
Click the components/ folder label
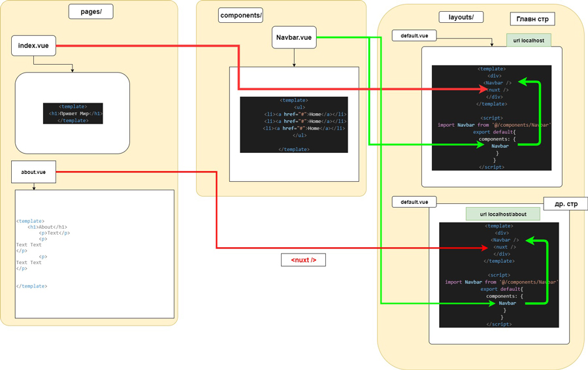click(x=240, y=16)
